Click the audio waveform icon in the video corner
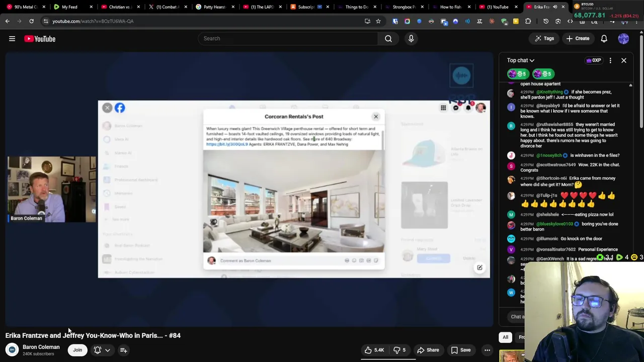This screenshot has width=644, height=362. click(461, 75)
